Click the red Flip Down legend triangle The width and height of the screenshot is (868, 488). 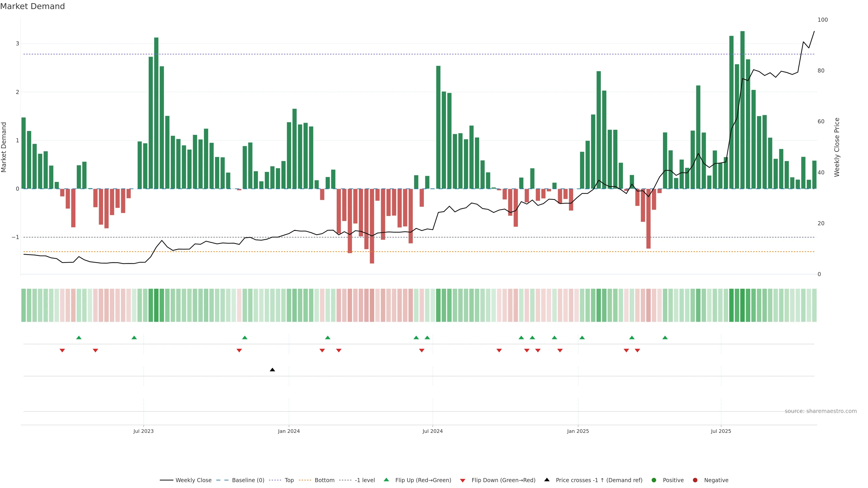tap(463, 480)
